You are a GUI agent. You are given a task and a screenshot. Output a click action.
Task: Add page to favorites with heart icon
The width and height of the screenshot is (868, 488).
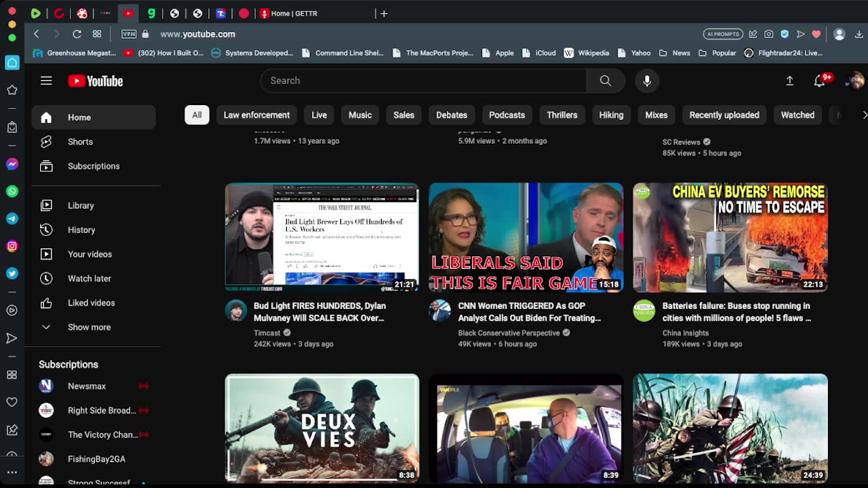(816, 34)
